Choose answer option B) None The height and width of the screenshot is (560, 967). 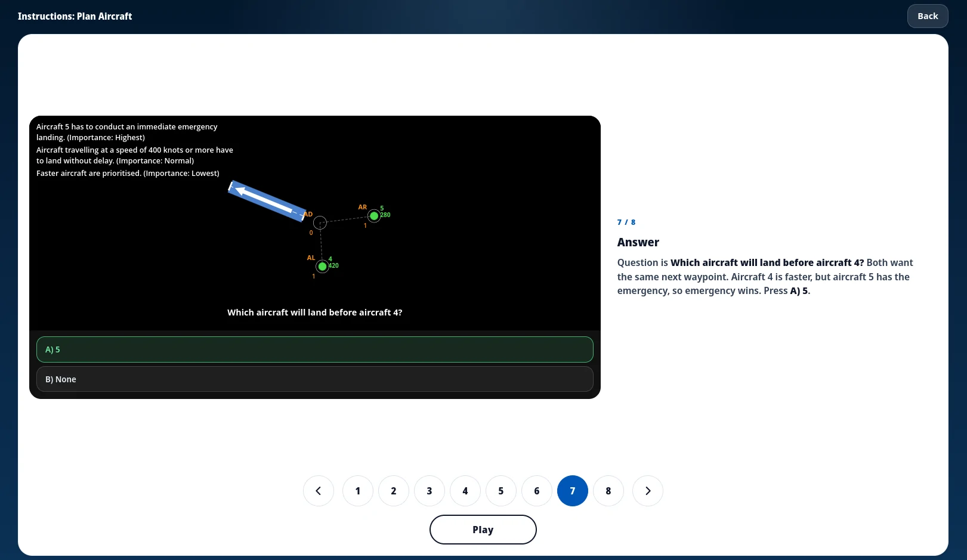pos(315,379)
